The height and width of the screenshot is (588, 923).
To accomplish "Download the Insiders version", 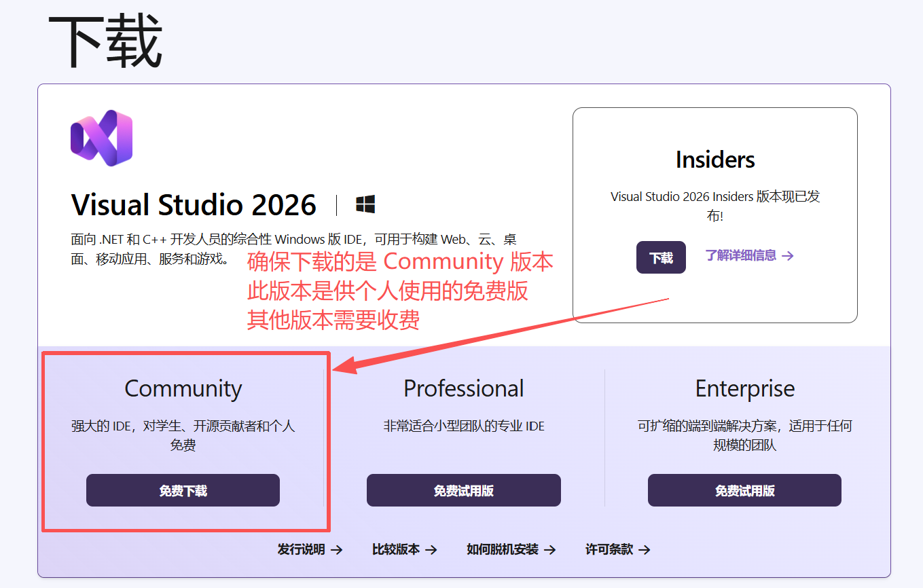I will point(661,257).
